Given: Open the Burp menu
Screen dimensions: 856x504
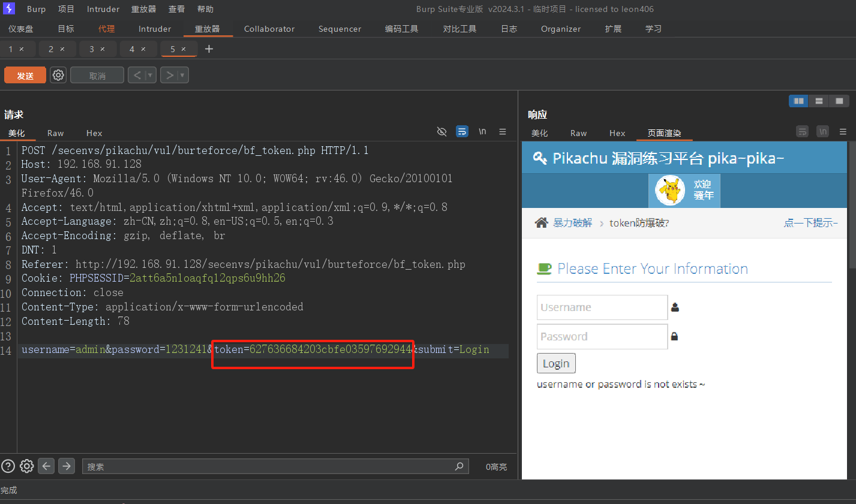Looking at the screenshot, I should (x=36, y=9).
